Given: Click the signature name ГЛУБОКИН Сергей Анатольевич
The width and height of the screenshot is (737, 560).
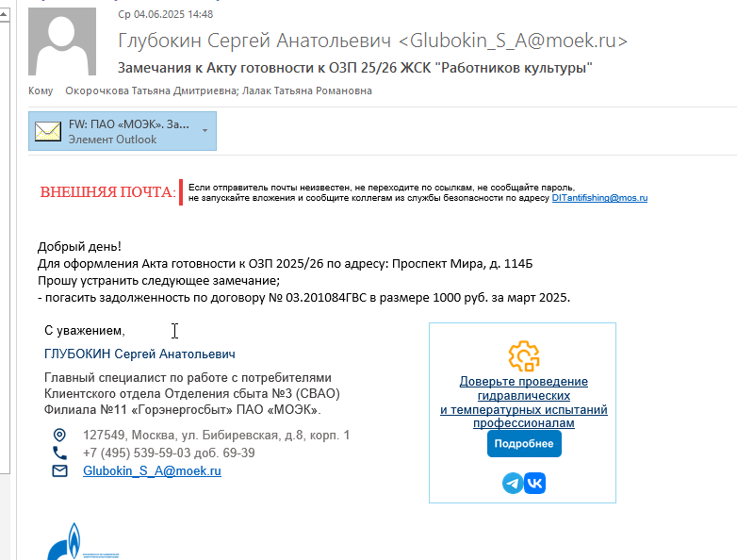Looking at the screenshot, I should [139, 354].
